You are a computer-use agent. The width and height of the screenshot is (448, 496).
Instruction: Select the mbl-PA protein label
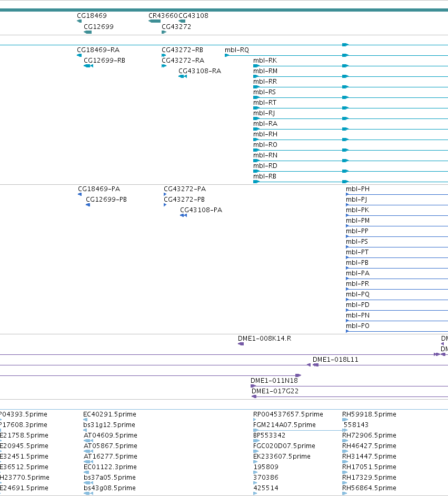(357, 273)
